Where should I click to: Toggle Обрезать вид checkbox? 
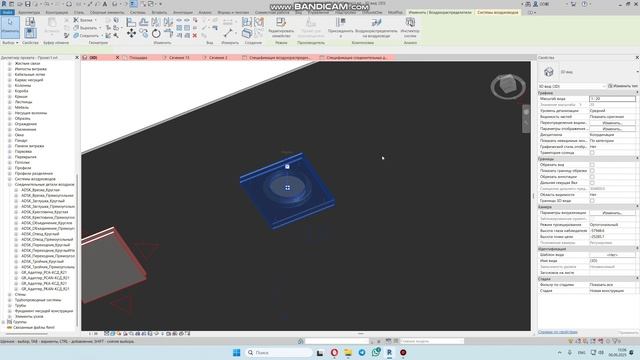click(592, 165)
